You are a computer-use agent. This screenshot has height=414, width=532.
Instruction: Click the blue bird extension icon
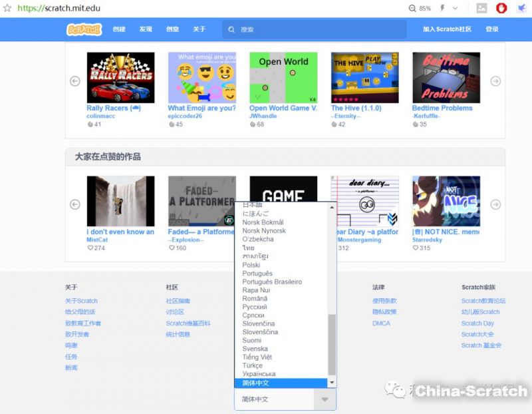point(522,9)
